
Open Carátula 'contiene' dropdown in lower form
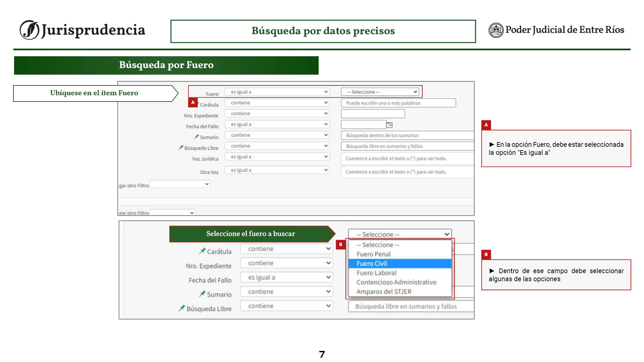(287, 249)
